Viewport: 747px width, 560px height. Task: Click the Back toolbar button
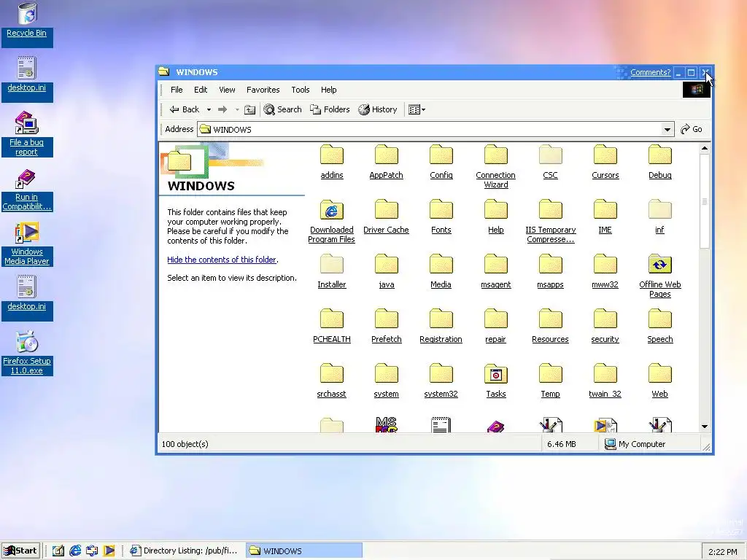(x=185, y=109)
